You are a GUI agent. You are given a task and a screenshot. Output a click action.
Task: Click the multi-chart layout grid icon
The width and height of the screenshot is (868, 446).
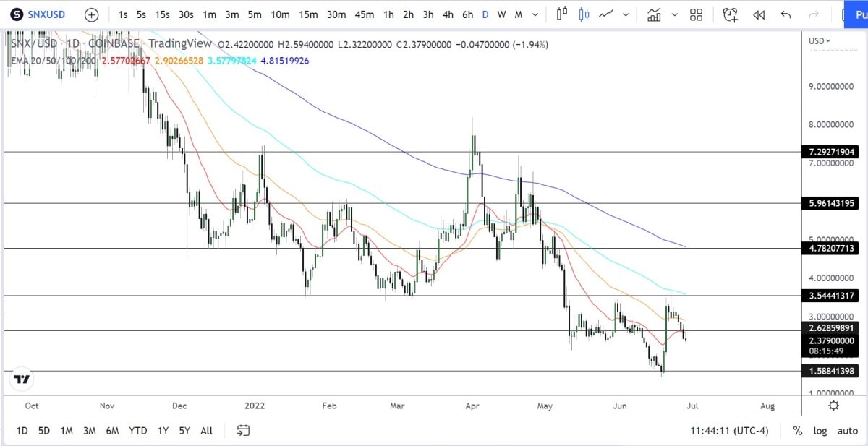point(696,14)
